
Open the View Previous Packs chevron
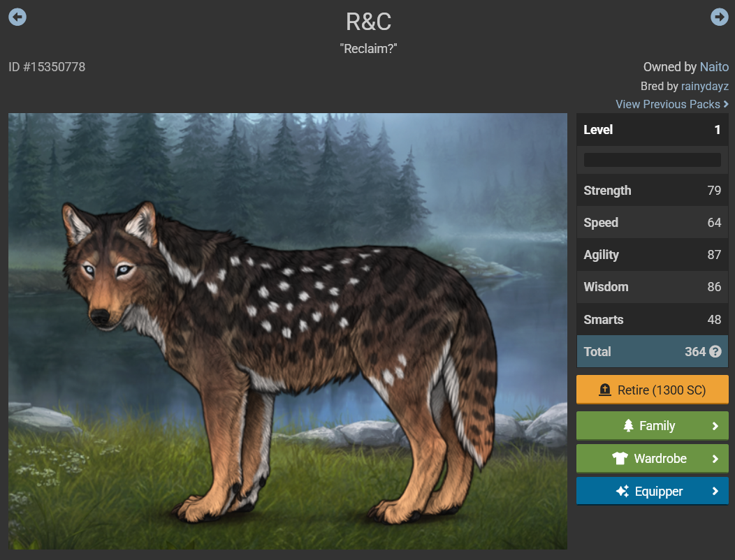[726, 104]
